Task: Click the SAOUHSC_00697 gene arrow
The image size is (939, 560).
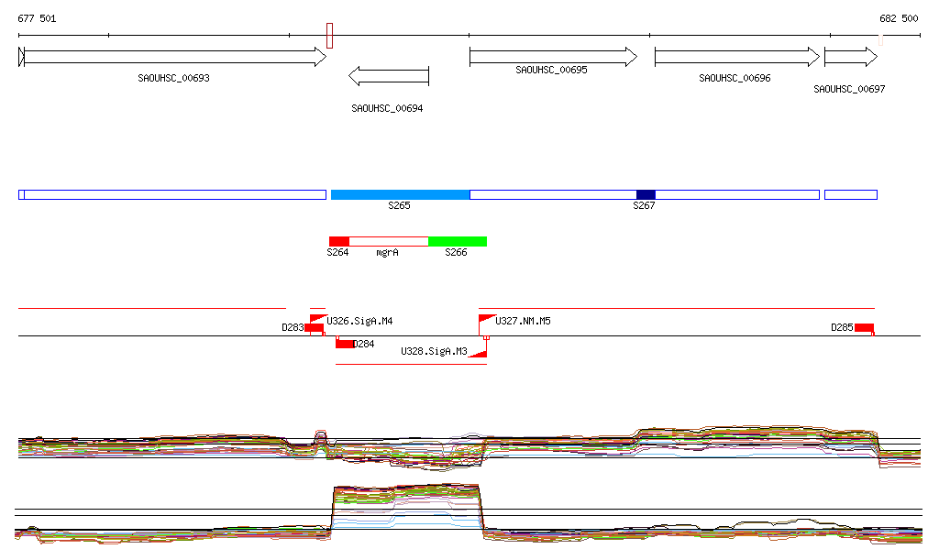Action: pos(850,58)
